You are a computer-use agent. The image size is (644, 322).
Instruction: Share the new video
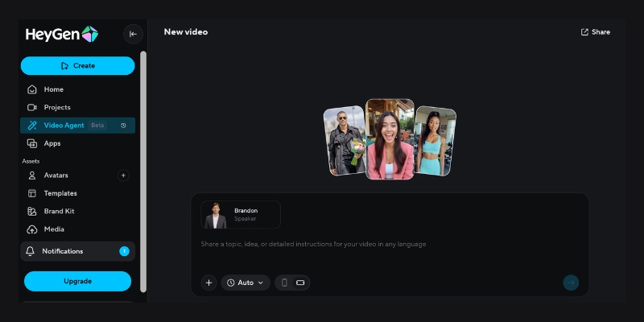[596, 32]
